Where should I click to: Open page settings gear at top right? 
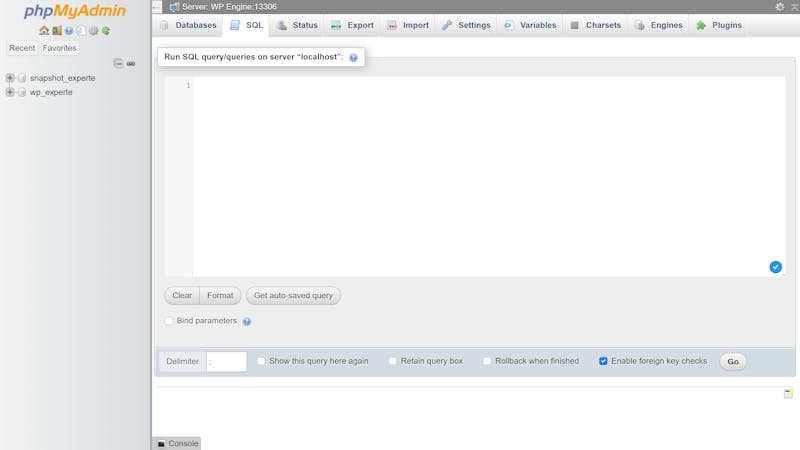780,7
